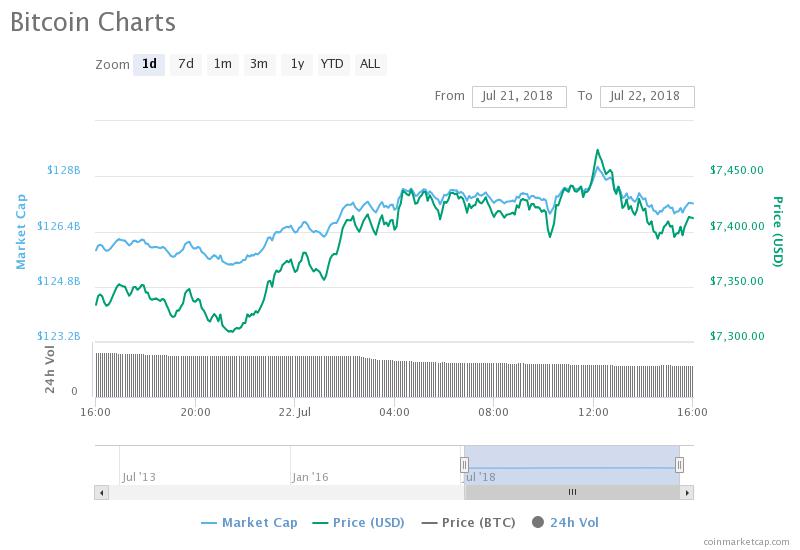
Task: Edit the To date field
Action: pos(647,96)
